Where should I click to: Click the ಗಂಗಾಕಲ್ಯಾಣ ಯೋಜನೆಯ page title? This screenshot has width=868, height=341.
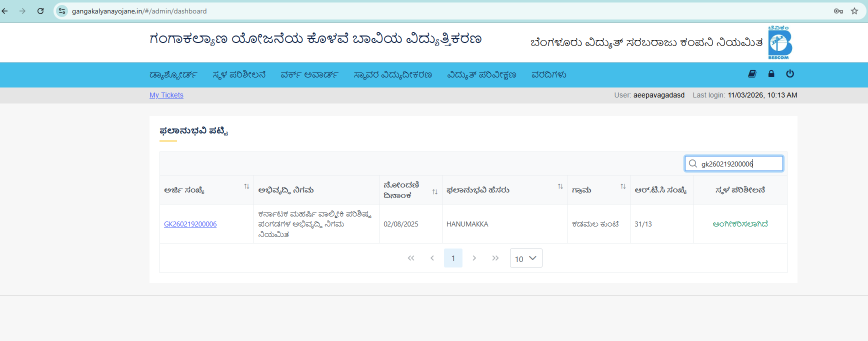pos(315,39)
